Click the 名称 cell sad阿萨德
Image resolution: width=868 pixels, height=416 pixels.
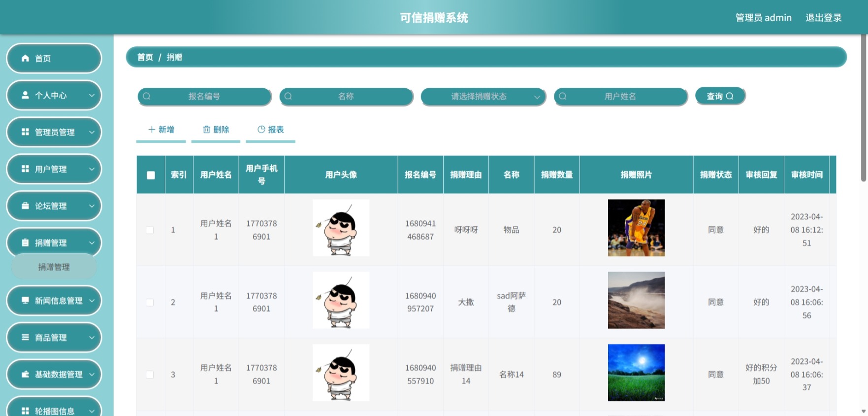[x=511, y=302]
